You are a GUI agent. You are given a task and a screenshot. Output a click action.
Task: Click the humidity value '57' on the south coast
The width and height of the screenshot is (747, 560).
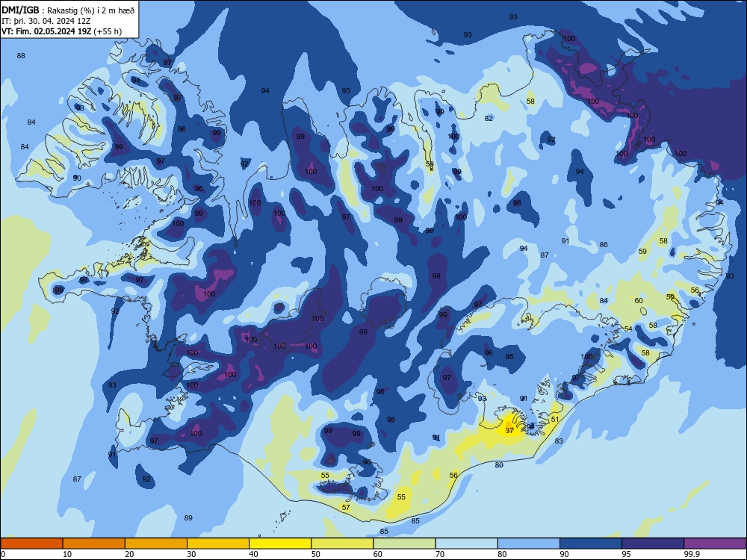(x=346, y=508)
